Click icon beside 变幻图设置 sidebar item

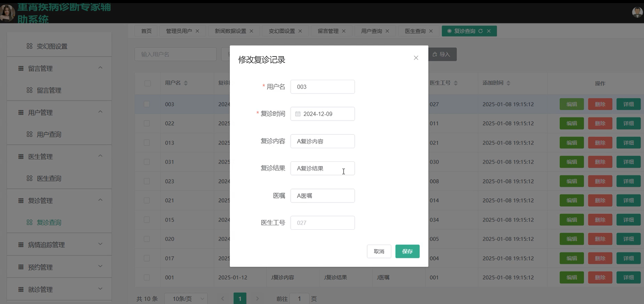tap(30, 46)
